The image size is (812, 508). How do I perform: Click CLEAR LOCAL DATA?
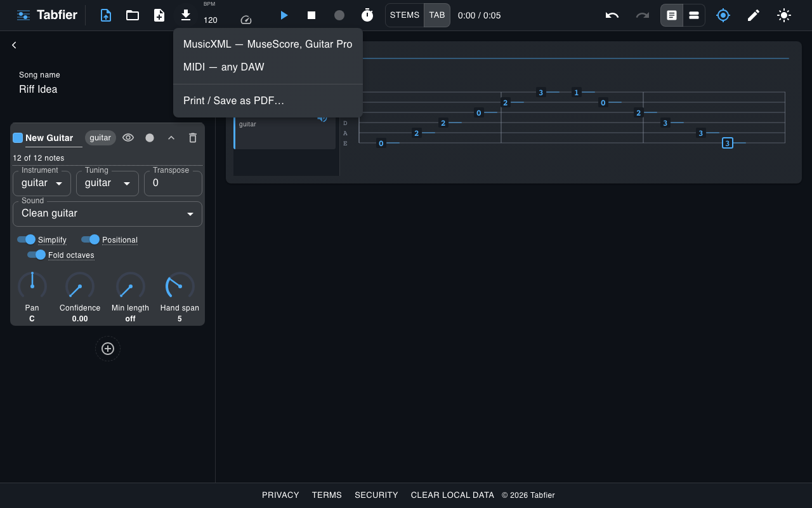[x=452, y=495]
